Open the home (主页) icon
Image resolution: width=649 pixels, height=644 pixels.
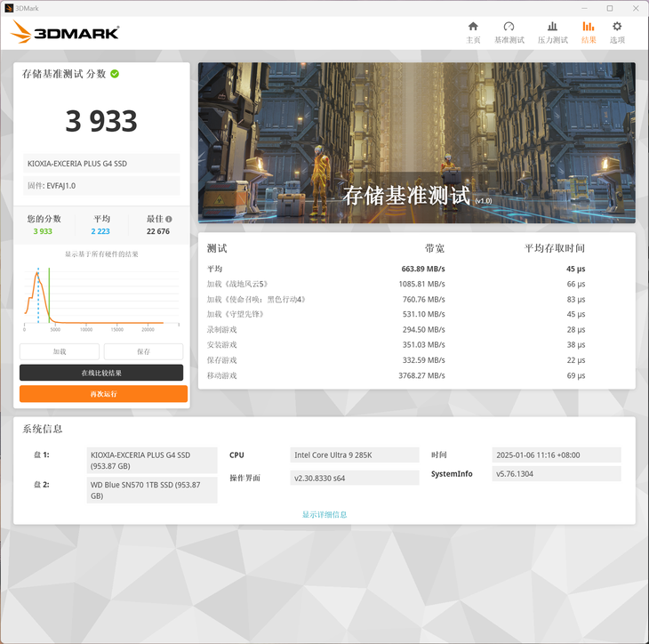[x=473, y=27]
